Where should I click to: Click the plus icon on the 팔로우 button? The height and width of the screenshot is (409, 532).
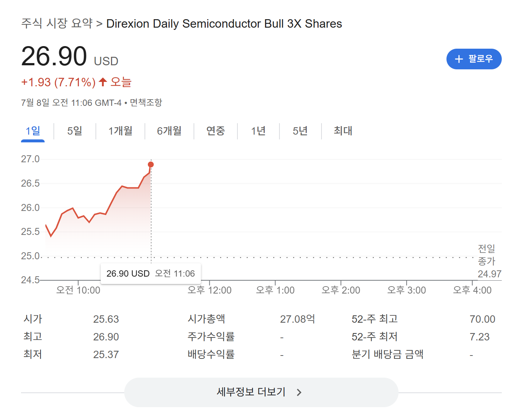click(459, 59)
